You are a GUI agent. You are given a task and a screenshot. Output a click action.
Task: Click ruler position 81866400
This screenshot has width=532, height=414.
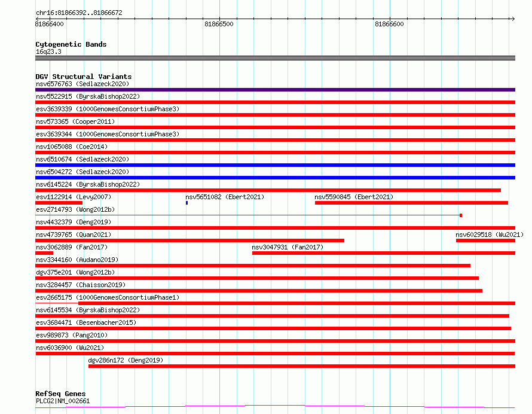point(49,24)
